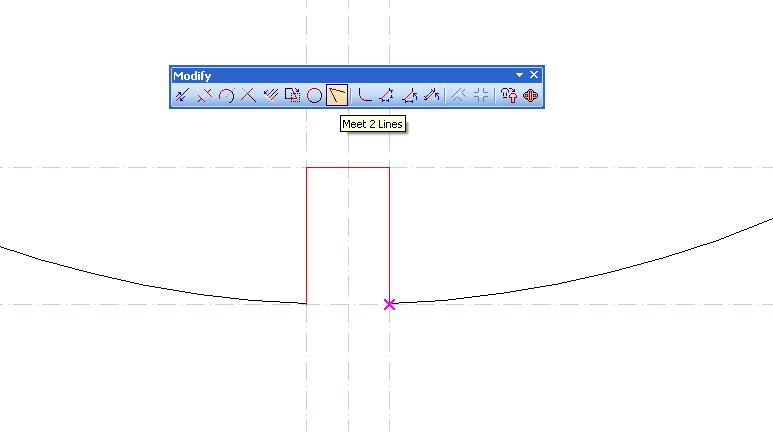Image resolution: width=773 pixels, height=432 pixels.
Task: Select the circle tool in Modify toolbar
Action: [314, 96]
